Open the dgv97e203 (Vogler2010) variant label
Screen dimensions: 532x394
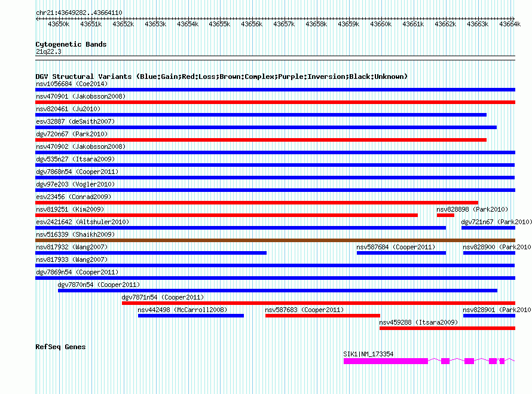pyautogui.click(x=75, y=184)
